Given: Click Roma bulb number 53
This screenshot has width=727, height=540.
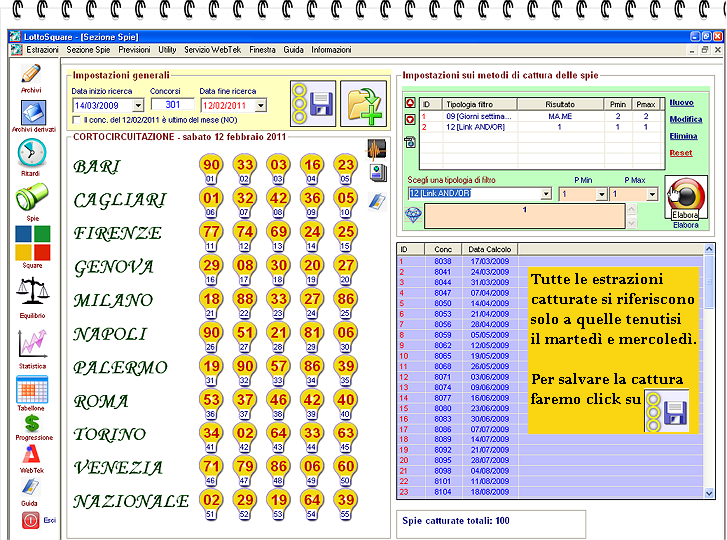Looking at the screenshot, I should tap(211, 403).
